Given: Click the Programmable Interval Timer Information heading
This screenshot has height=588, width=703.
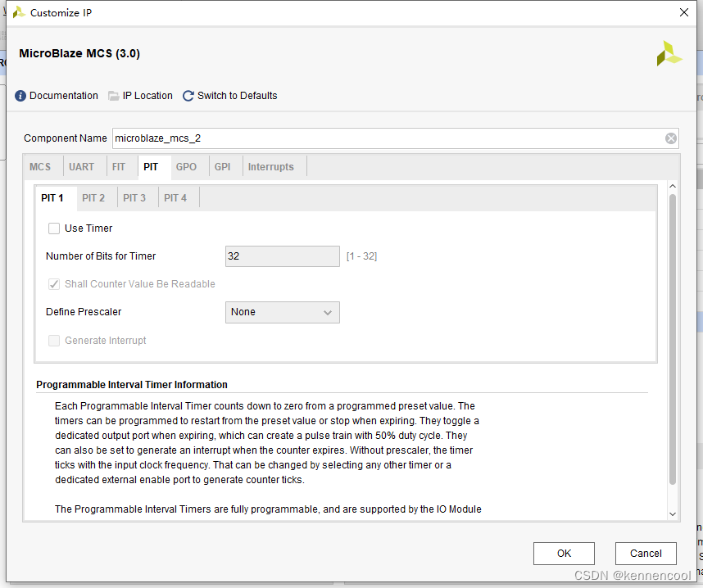Looking at the screenshot, I should click(x=132, y=385).
